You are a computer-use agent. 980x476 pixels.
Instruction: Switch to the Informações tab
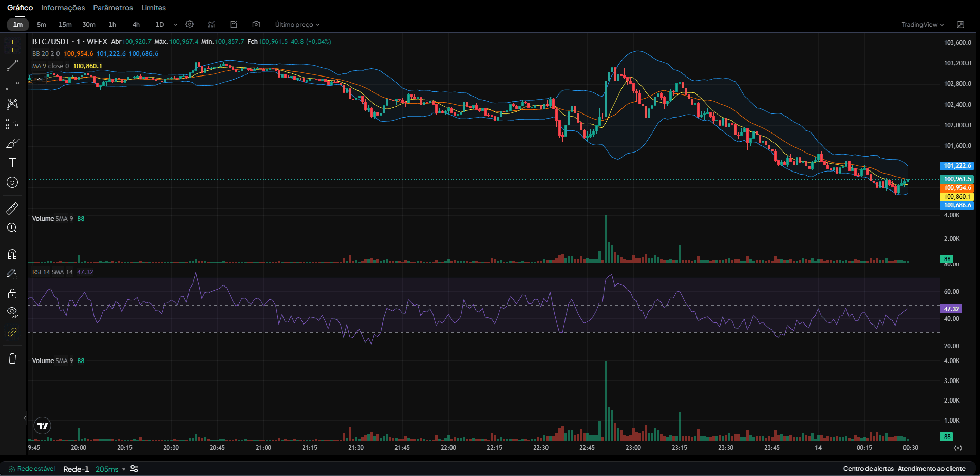[x=63, y=8]
